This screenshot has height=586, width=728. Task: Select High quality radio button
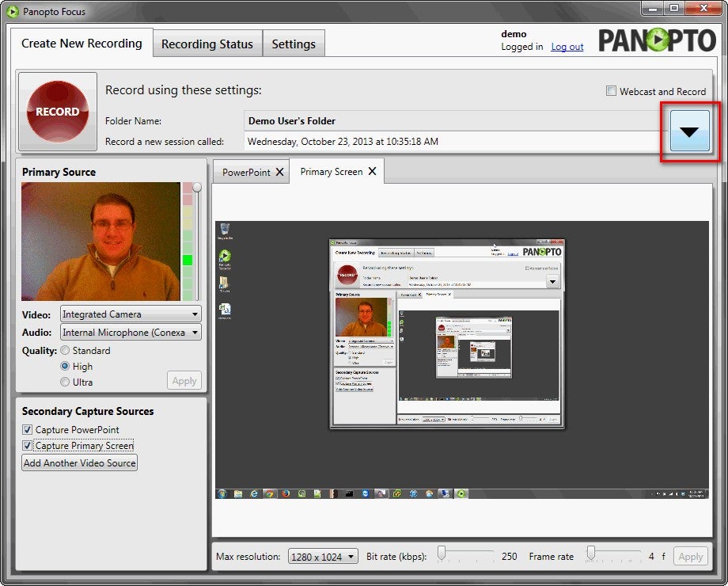coord(65,366)
